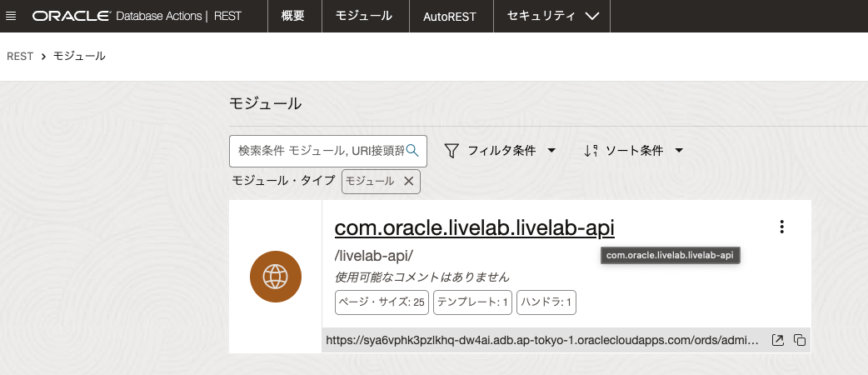Viewport: 868px width, 375px height.
Task: Click the ページ・サイズ: 25 badge
Action: [x=382, y=302]
